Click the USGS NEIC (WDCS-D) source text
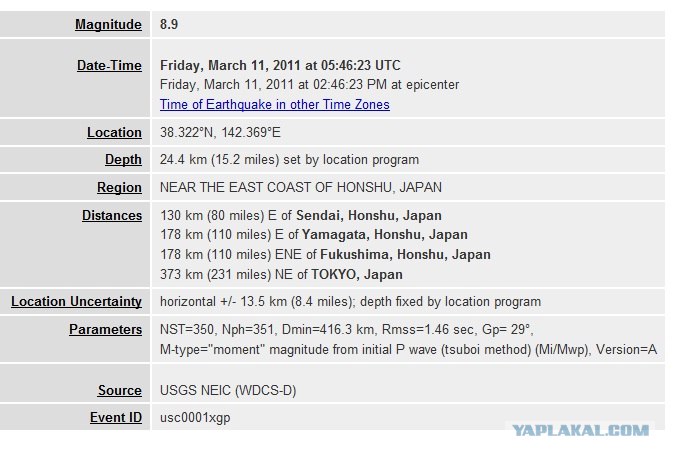This screenshot has height=460, width=675. click(228, 391)
